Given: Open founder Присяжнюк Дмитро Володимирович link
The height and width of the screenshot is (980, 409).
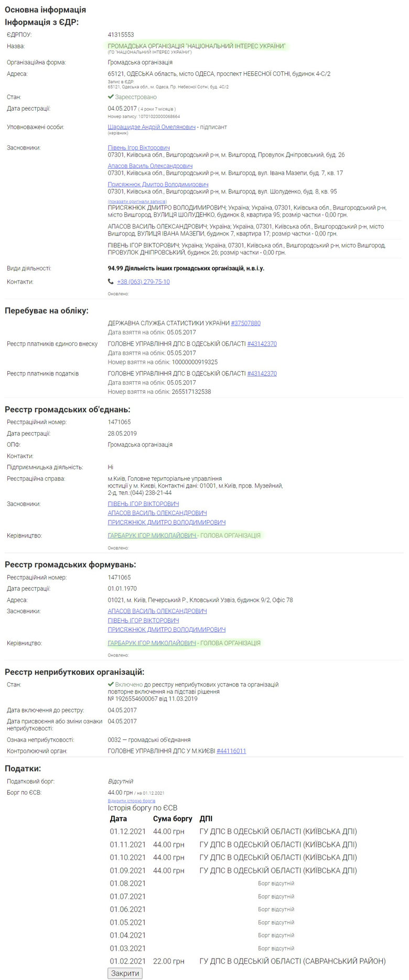Looking at the screenshot, I should [x=158, y=185].
